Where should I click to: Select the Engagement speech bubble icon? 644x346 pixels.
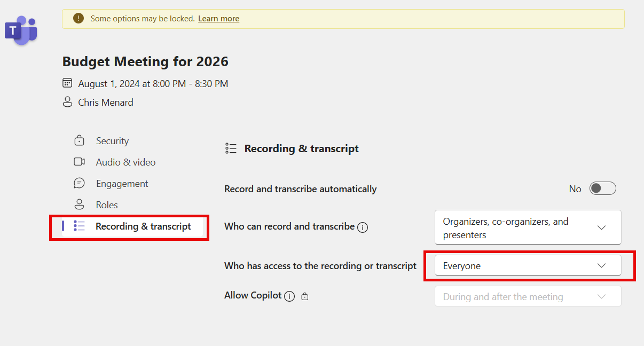(x=80, y=183)
